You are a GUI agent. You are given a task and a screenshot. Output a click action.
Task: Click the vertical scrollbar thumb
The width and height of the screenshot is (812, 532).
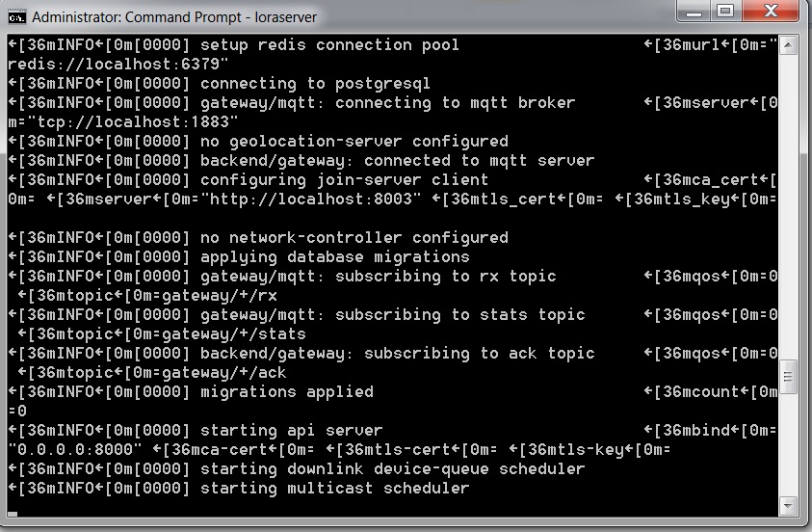pyautogui.click(x=788, y=377)
